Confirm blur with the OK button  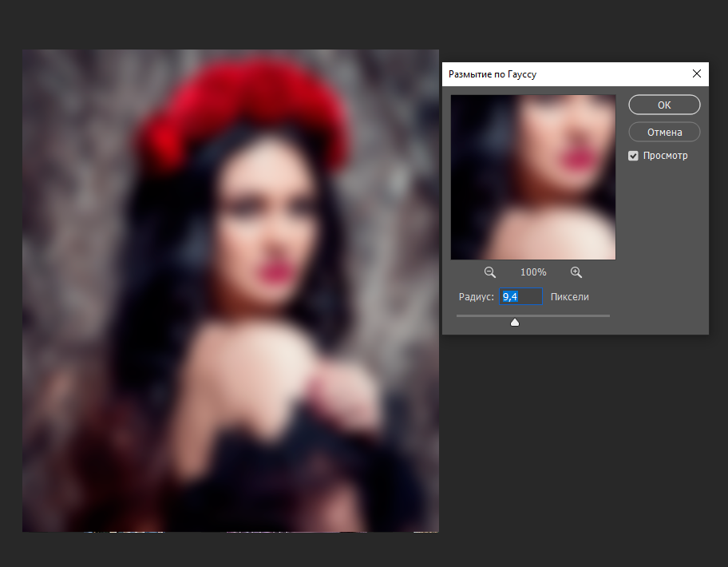pyautogui.click(x=664, y=105)
